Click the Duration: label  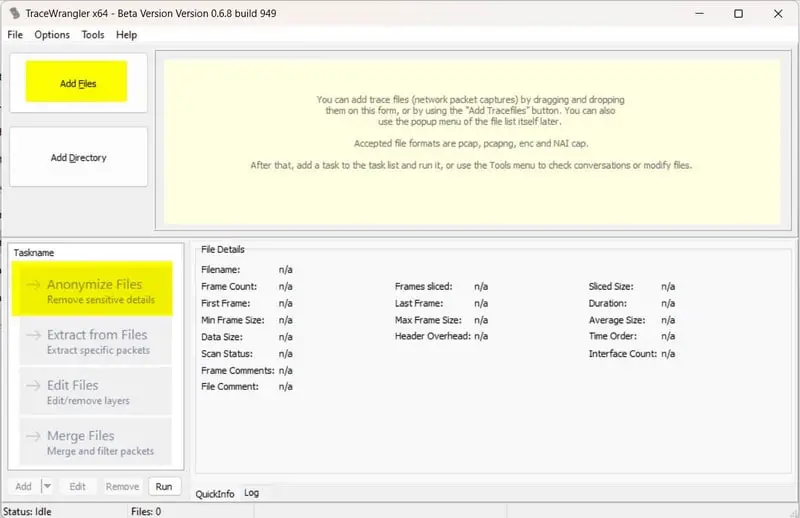608,303
